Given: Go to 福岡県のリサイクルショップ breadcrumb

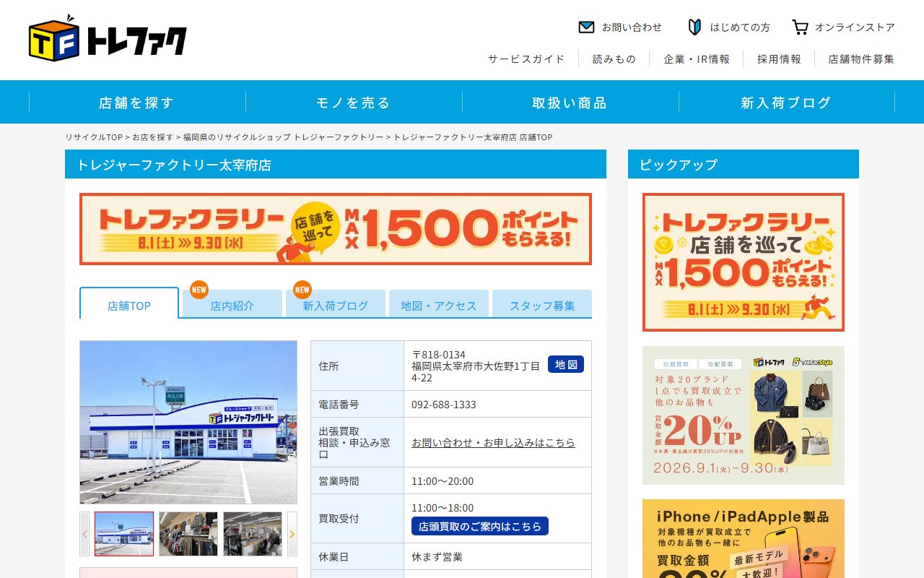Looking at the screenshot, I should (283, 137).
